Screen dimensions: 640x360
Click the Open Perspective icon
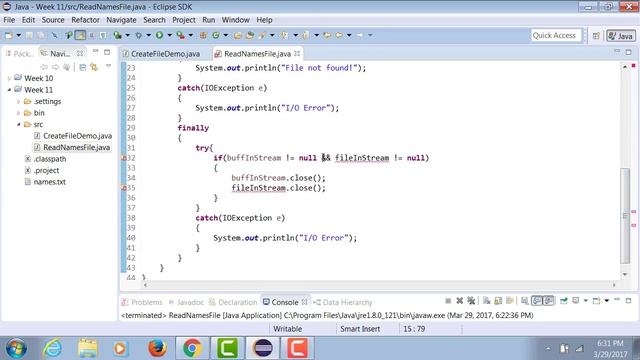[596, 36]
